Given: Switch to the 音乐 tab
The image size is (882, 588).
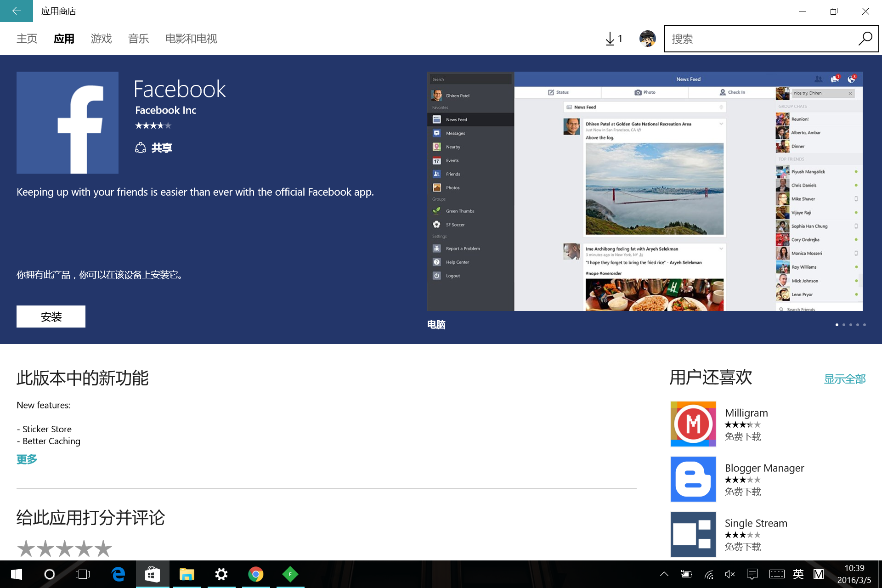Looking at the screenshot, I should (138, 39).
